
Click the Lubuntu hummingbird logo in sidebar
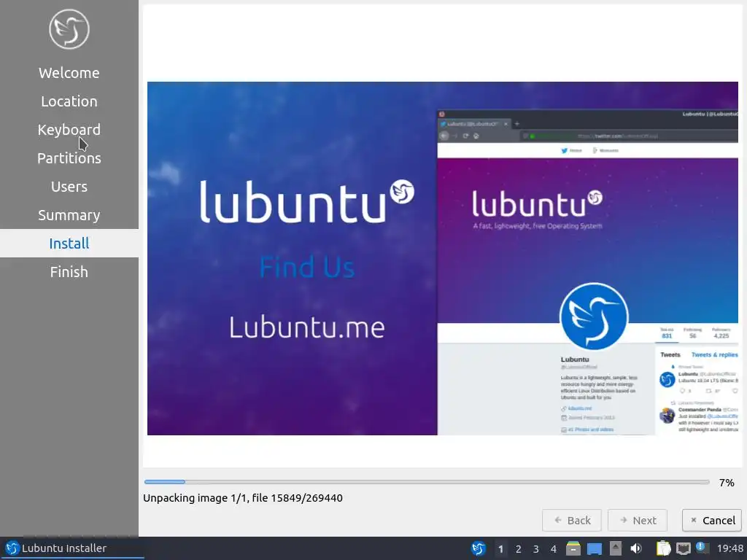pyautogui.click(x=69, y=29)
